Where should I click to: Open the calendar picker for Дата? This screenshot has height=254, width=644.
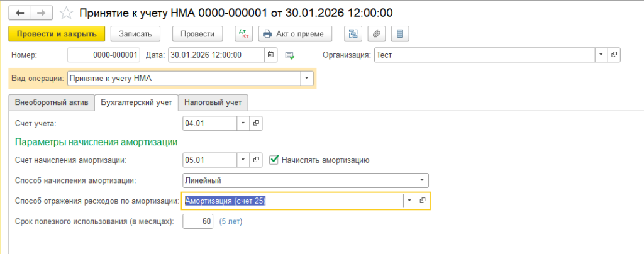click(x=270, y=55)
